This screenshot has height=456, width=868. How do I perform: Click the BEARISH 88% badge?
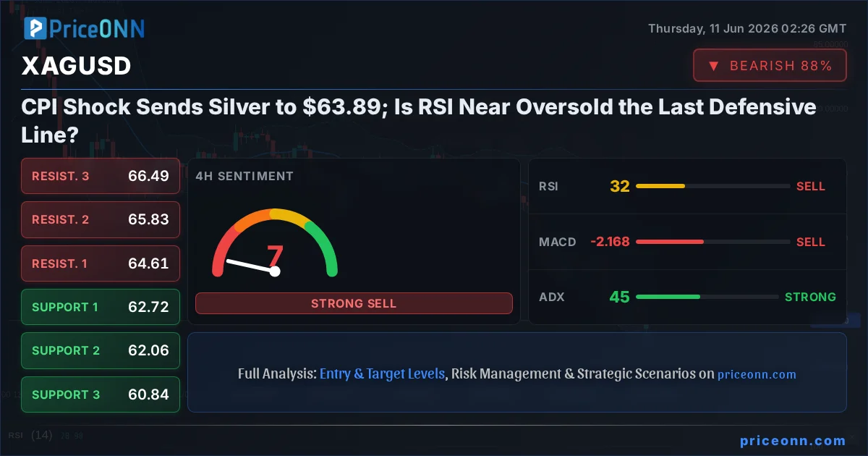click(x=770, y=66)
